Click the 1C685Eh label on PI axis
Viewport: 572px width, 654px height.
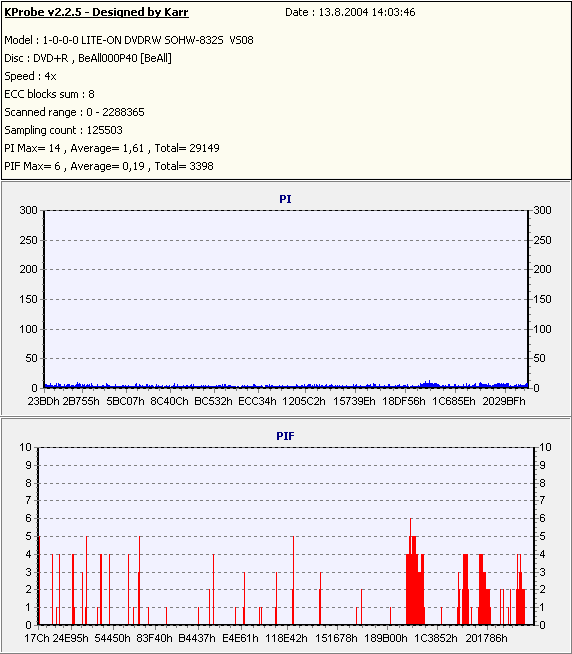pyautogui.click(x=454, y=401)
